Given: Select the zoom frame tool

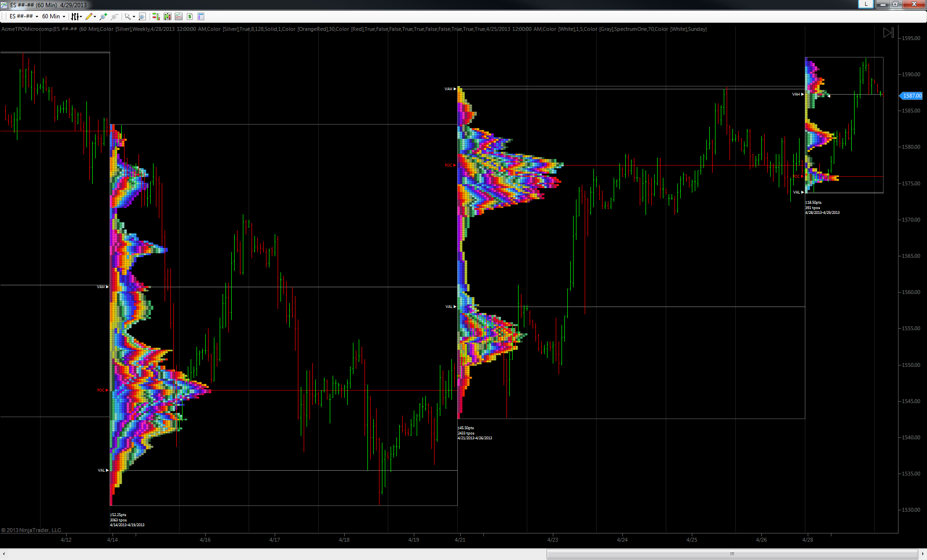Looking at the screenshot, I should coord(142,16).
